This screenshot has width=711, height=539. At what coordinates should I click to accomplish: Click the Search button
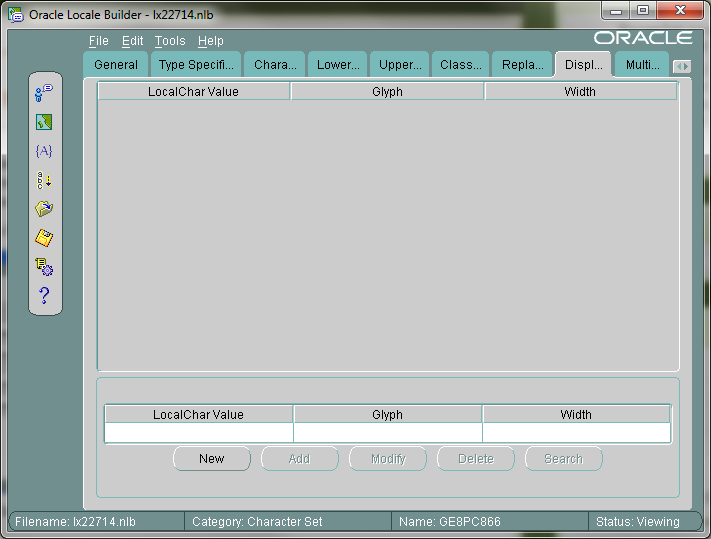click(x=563, y=459)
